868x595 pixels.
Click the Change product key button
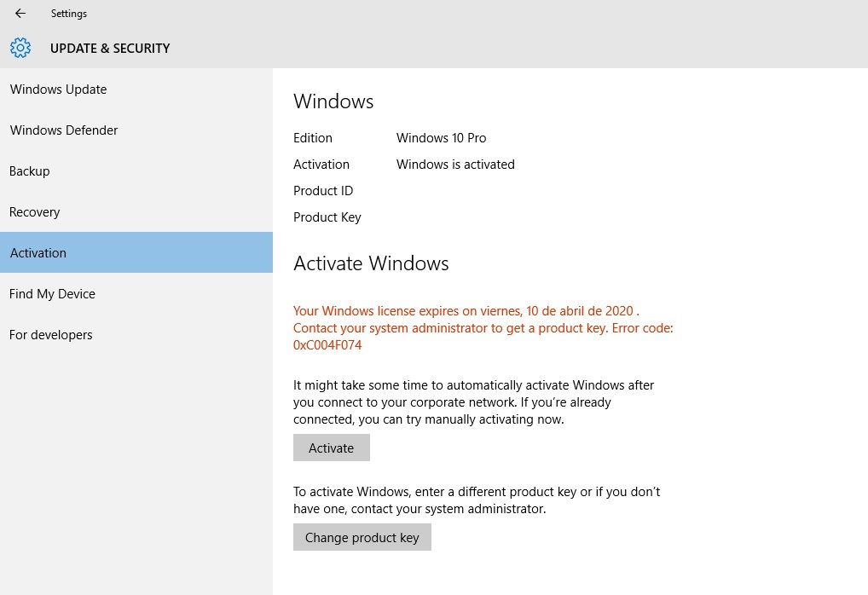tap(362, 537)
